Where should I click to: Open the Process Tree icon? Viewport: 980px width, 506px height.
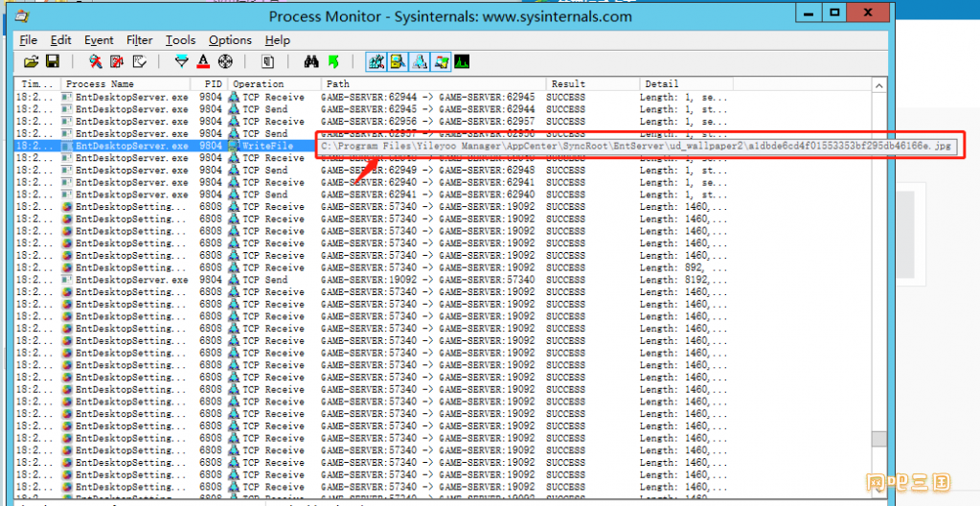pyautogui.click(x=267, y=61)
